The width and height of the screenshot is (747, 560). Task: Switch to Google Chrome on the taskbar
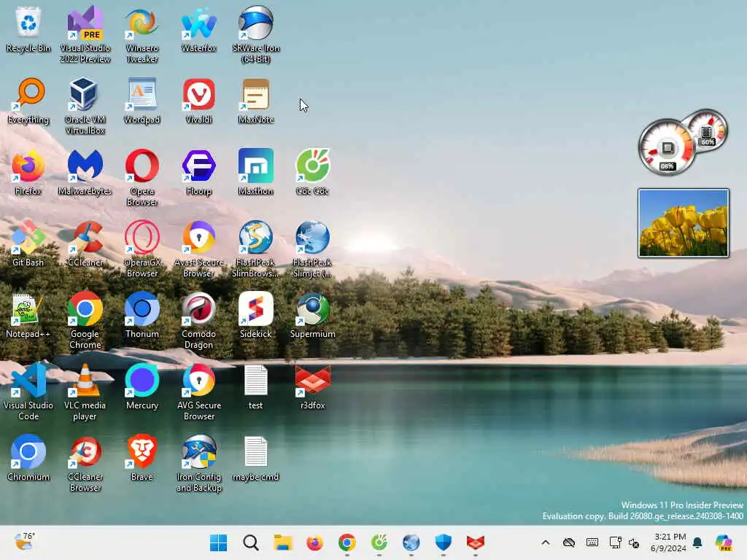pyautogui.click(x=347, y=542)
